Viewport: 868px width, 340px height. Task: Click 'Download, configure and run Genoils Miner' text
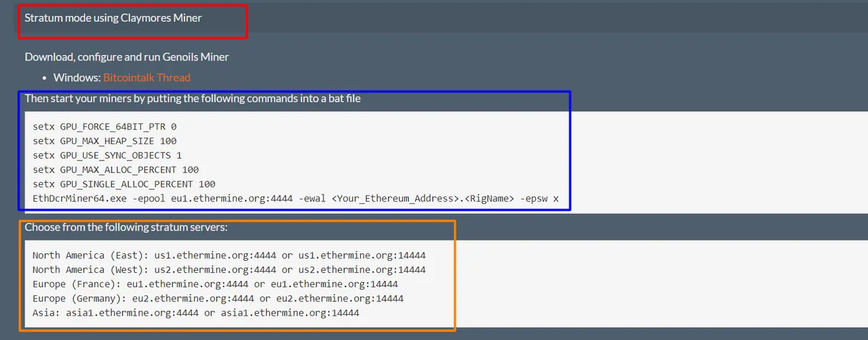[x=127, y=57]
